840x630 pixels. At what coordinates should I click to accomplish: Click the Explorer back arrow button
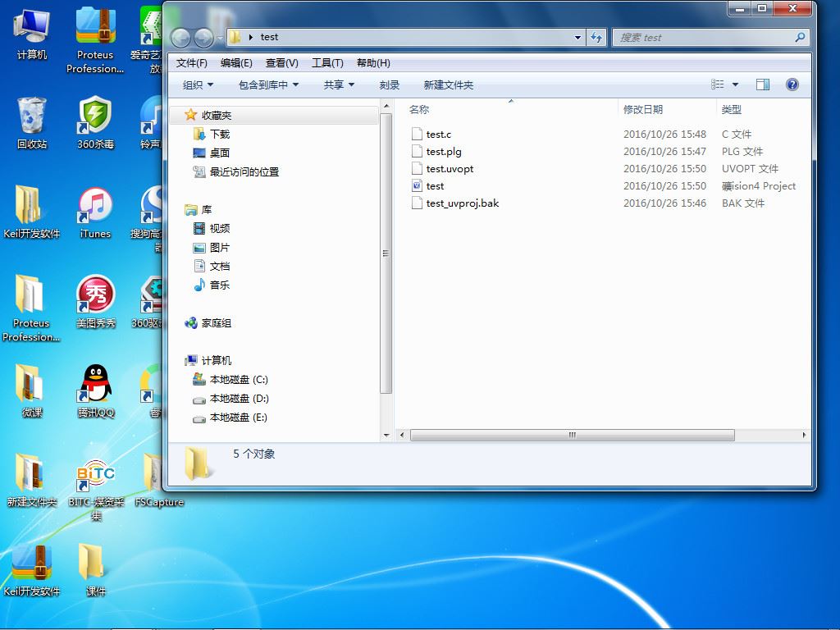[x=180, y=38]
